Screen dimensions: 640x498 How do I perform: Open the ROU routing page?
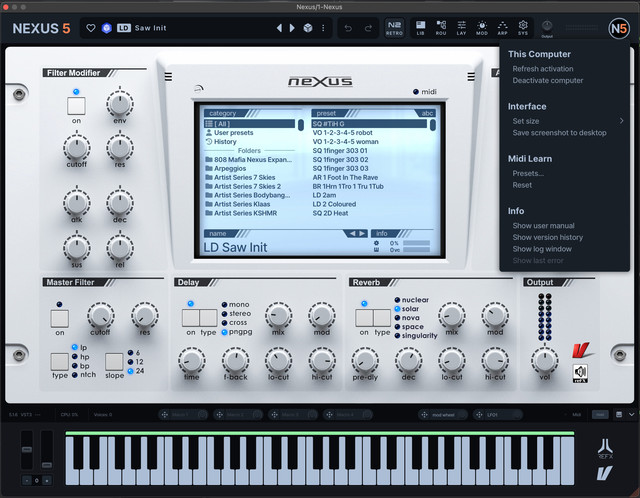tap(441, 28)
